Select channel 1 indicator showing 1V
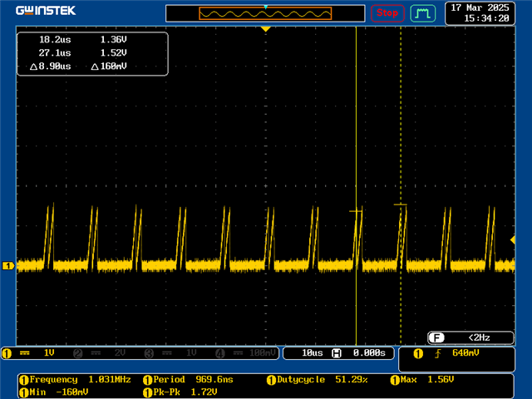Screen dimensions: 532x399 pyautogui.click(x=28, y=353)
